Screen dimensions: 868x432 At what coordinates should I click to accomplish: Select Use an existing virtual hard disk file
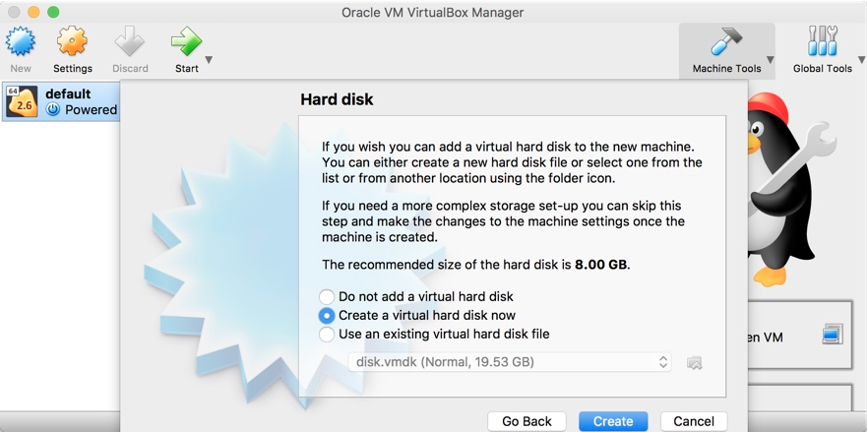click(x=327, y=334)
